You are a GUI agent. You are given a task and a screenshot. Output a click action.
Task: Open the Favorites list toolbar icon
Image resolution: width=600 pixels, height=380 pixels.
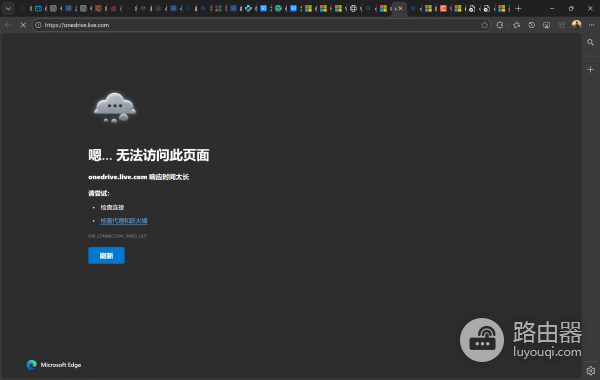click(x=516, y=25)
